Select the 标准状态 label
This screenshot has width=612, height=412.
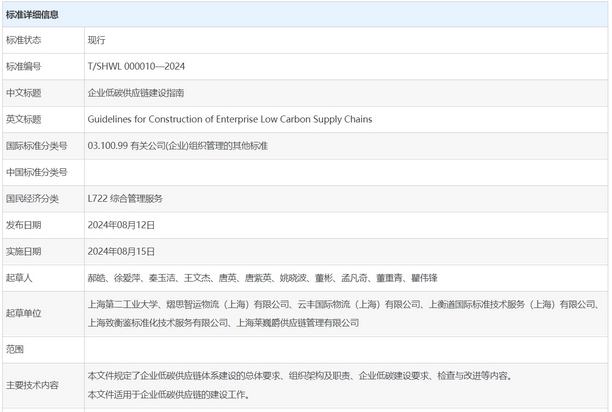point(23,40)
